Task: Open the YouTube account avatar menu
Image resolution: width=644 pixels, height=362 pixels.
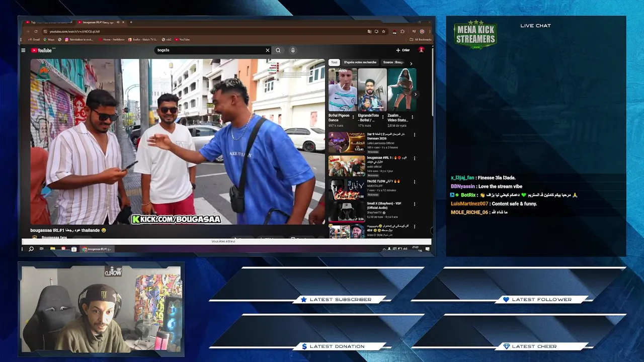Action: pos(421,50)
